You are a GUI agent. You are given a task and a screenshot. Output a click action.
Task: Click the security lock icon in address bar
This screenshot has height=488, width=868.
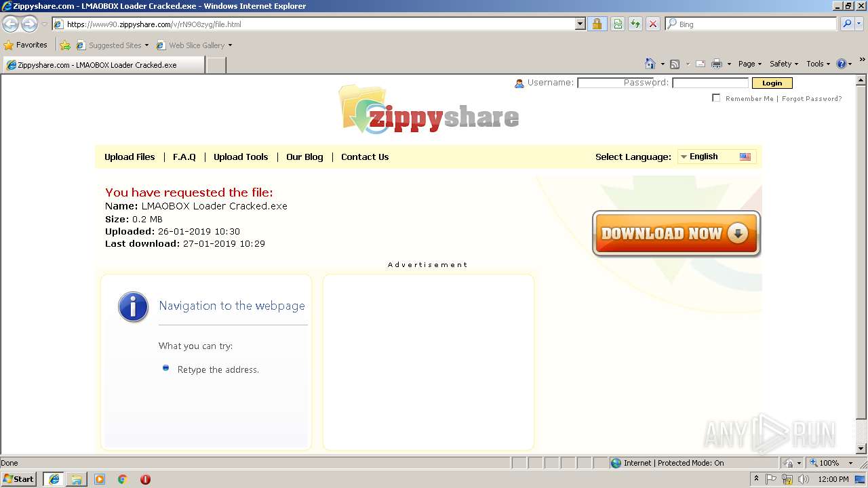click(597, 24)
